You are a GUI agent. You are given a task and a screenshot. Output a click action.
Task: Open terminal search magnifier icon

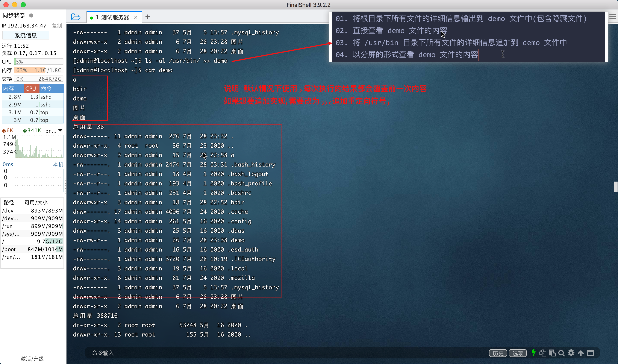(x=561, y=353)
